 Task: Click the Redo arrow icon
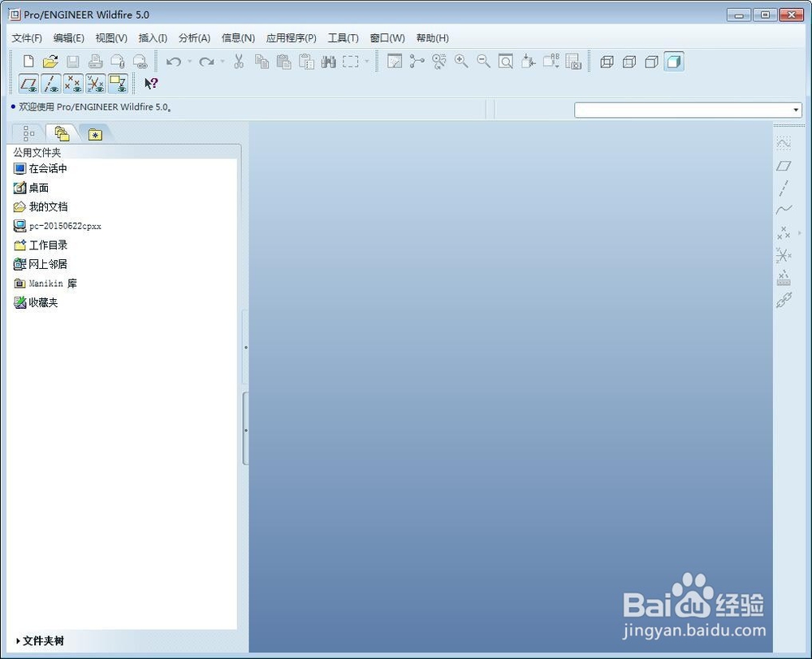coord(206,62)
